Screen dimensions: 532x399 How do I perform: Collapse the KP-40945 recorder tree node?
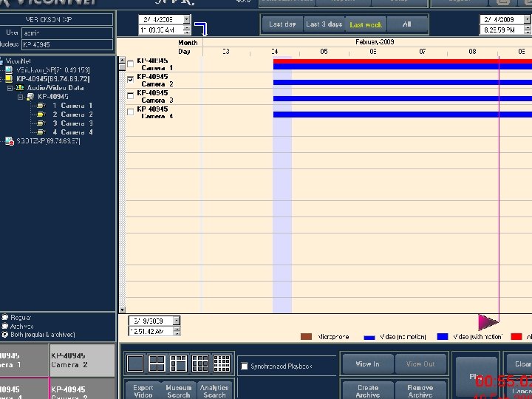click(x=21, y=97)
